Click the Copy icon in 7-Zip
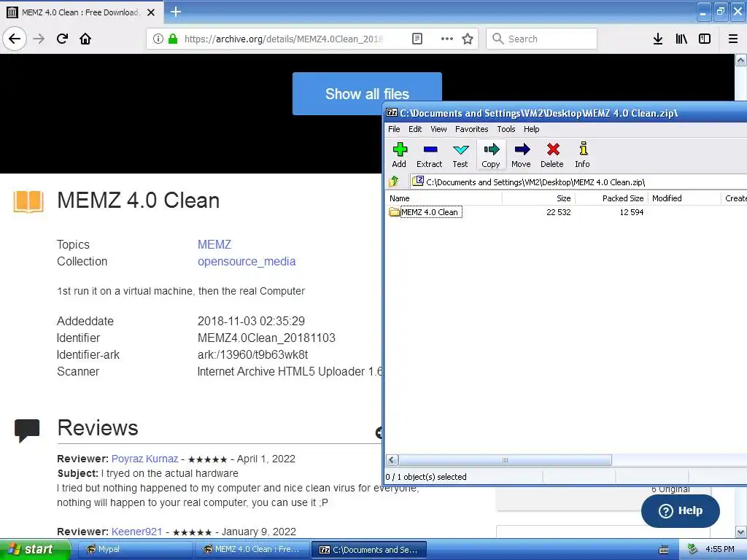The height and width of the screenshot is (560, 747). [x=491, y=155]
